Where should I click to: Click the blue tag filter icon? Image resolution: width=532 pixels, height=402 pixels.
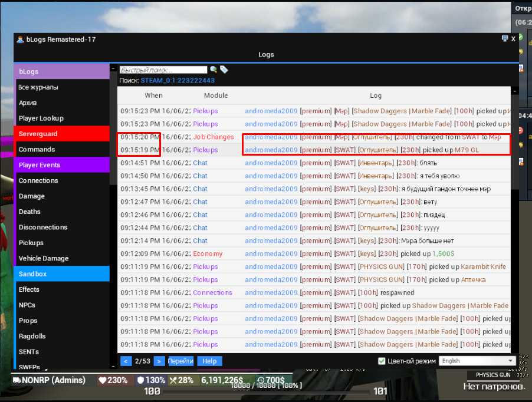click(x=224, y=70)
